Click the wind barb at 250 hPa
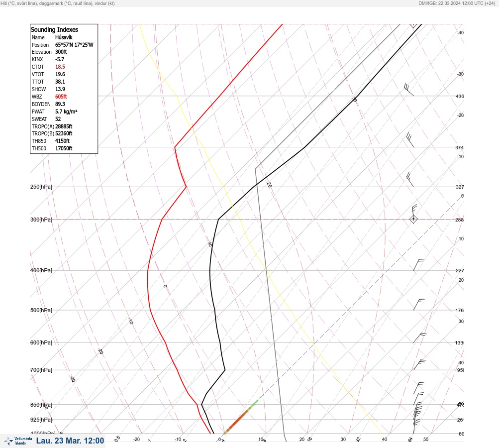 pyautogui.click(x=409, y=180)
